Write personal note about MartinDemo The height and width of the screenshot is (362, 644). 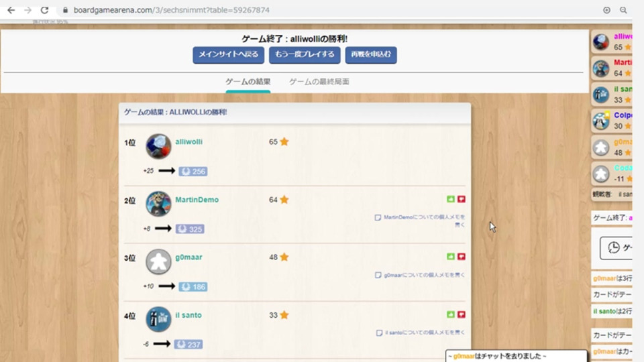pos(420,221)
